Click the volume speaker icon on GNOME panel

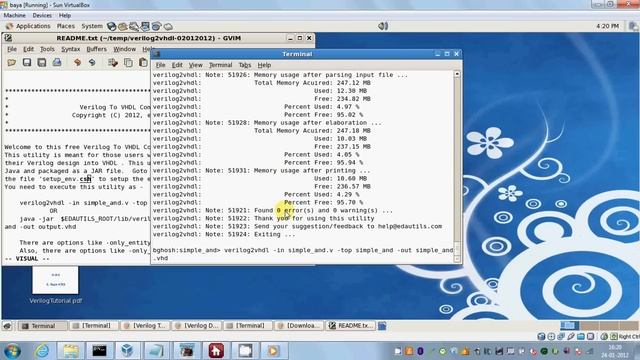(382, 26)
